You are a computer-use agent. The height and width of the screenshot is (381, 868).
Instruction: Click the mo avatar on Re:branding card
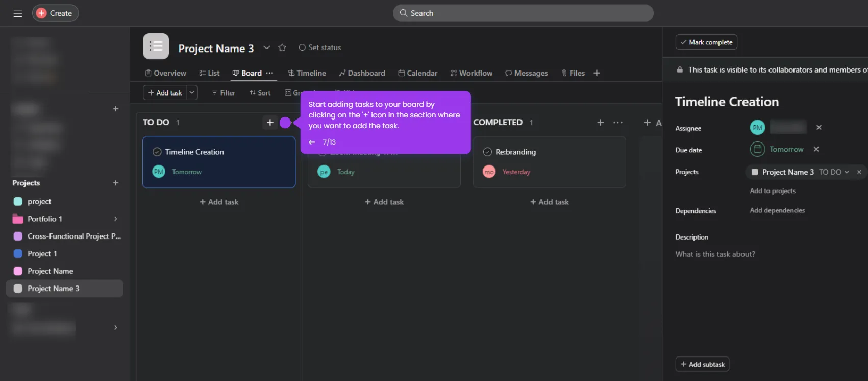[489, 172]
